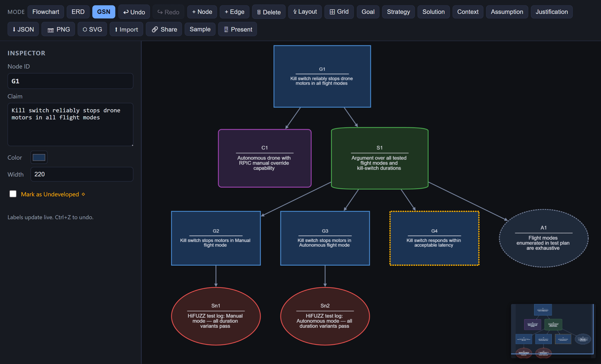
Task: Insert a Context node type
Action: pos(467,12)
